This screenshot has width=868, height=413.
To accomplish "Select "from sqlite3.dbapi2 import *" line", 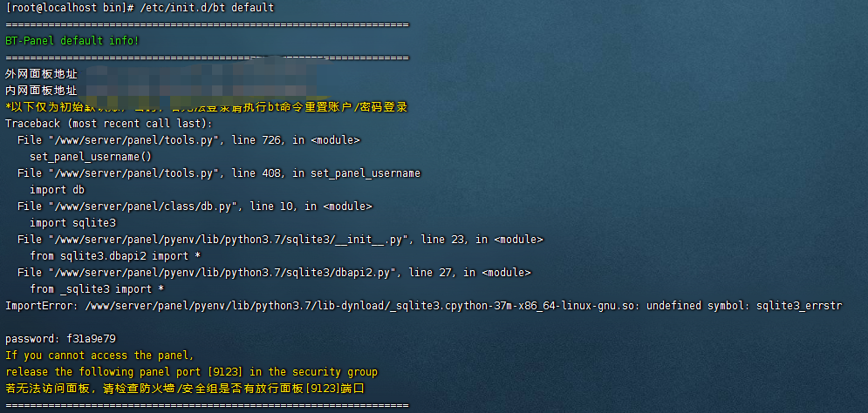I will [x=115, y=256].
